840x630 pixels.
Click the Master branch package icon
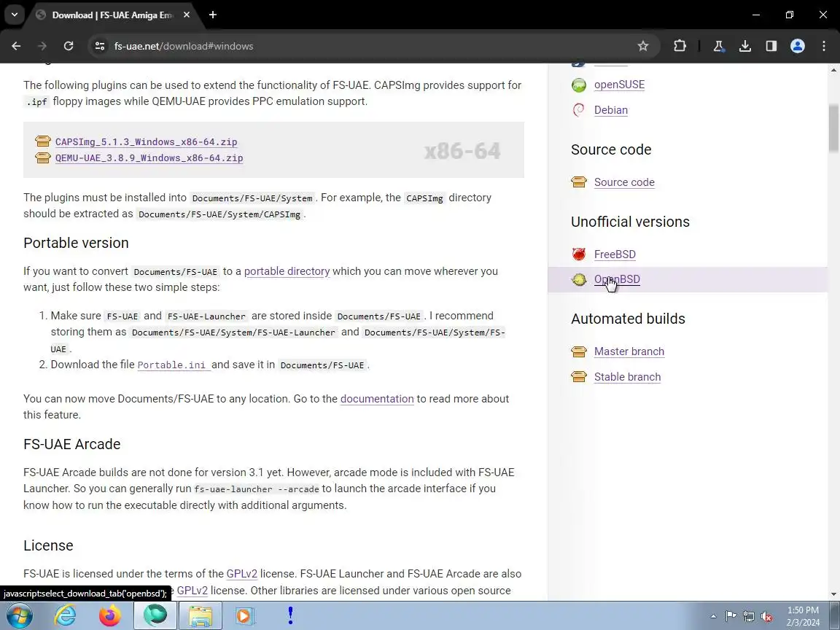click(x=579, y=351)
